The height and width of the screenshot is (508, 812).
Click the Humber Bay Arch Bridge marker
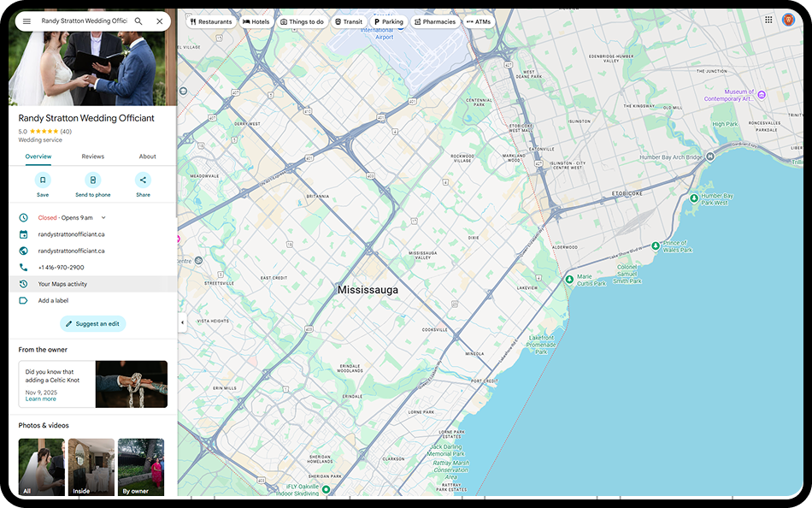(x=710, y=156)
